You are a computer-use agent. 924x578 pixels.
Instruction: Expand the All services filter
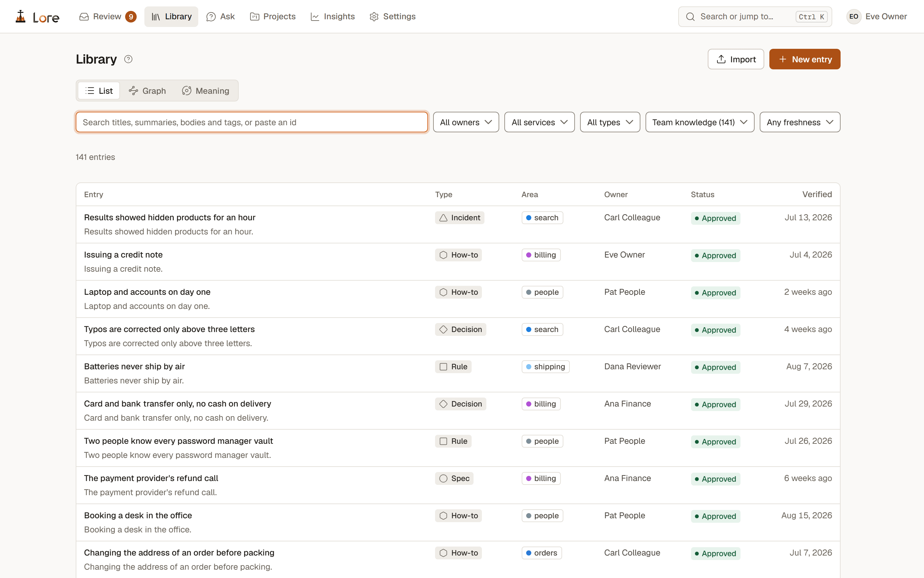pyautogui.click(x=540, y=122)
